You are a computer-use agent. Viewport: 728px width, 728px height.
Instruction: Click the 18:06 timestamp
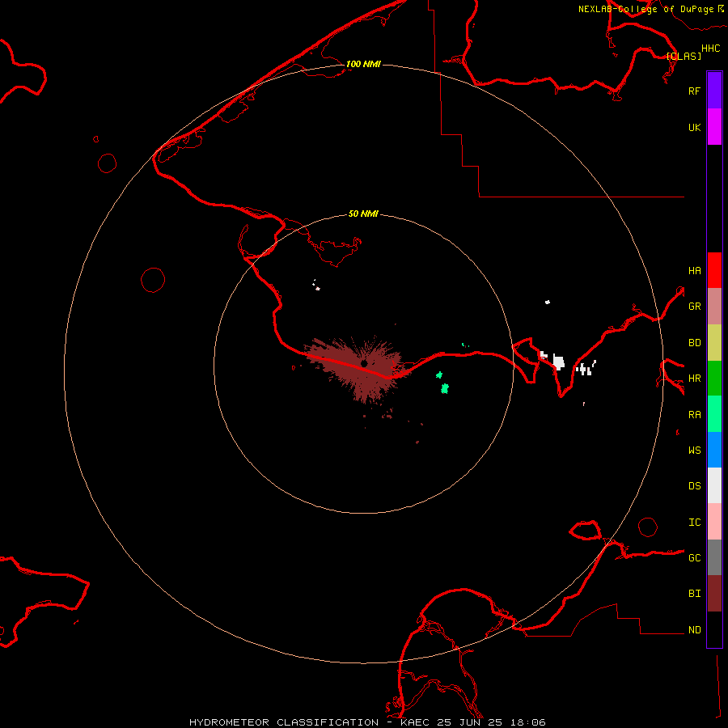tap(528, 722)
